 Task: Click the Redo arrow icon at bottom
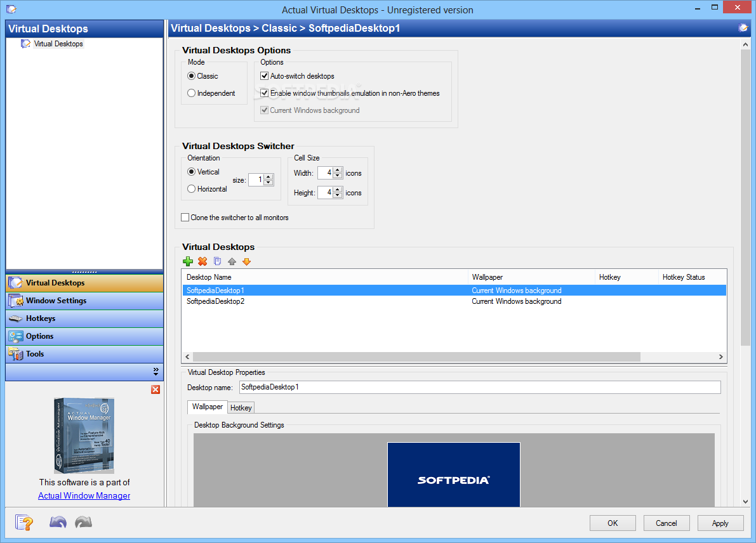click(x=83, y=522)
